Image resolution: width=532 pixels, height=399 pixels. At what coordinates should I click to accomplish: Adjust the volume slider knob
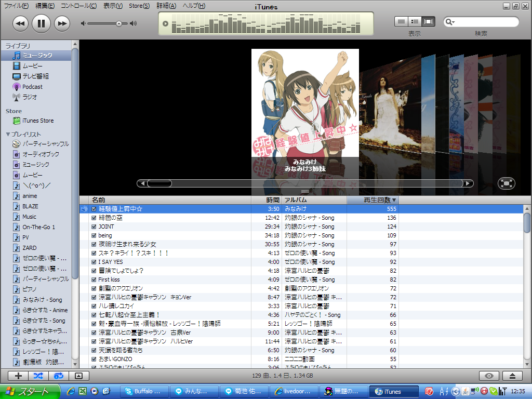(119, 24)
